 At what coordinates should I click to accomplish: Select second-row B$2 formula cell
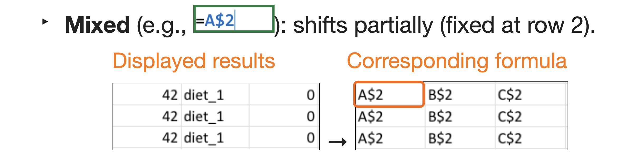click(460, 116)
